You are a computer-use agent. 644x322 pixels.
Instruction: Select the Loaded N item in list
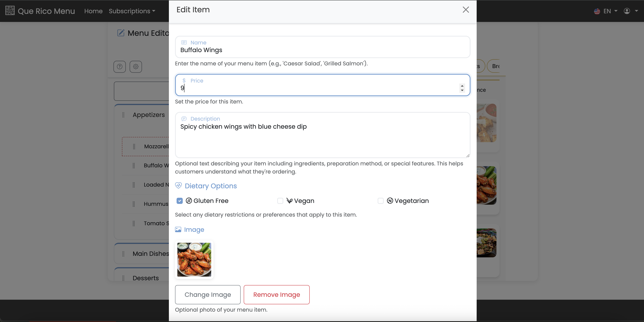[156, 185]
